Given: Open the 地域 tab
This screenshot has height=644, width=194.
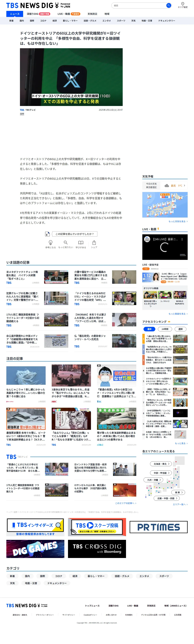Looking at the screenshot, I should click(x=107, y=14).
